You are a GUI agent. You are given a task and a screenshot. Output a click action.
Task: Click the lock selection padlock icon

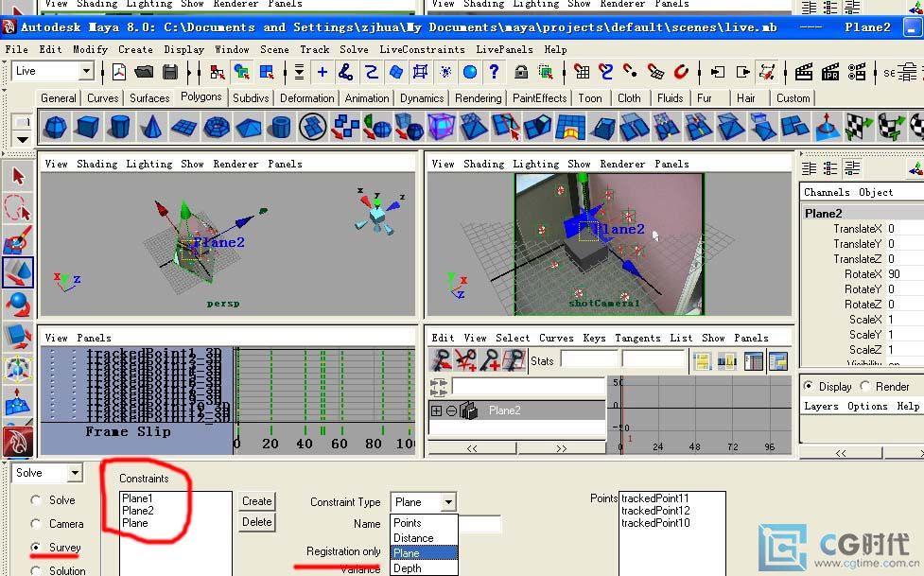[x=521, y=72]
